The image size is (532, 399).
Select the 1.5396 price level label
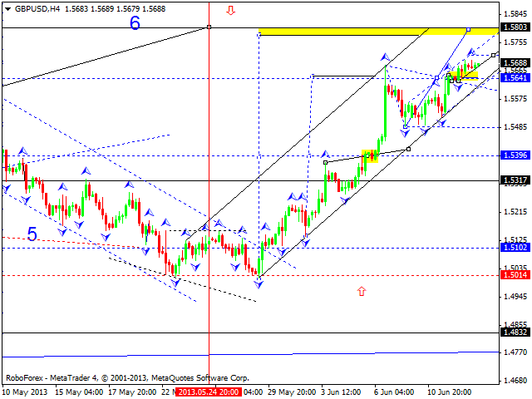[516, 155]
